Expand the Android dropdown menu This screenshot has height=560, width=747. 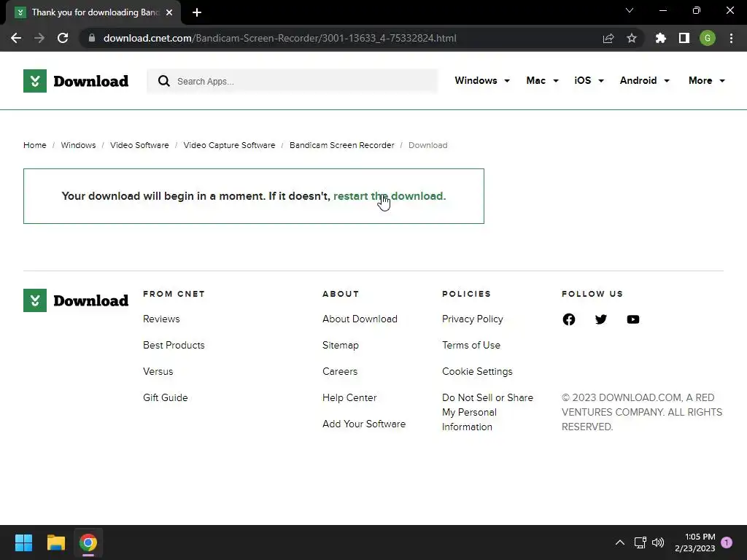645,80
